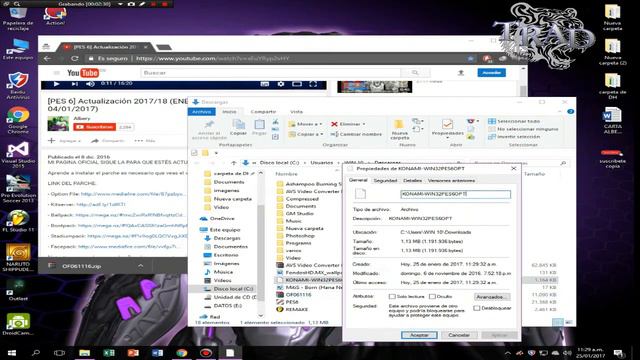Click Avanzados button in properties dialog
Screen dimensions: 640x360
(x=492, y=297)
